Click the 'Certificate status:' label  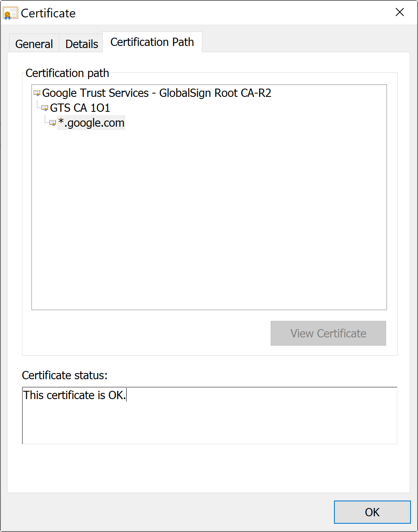65,375
